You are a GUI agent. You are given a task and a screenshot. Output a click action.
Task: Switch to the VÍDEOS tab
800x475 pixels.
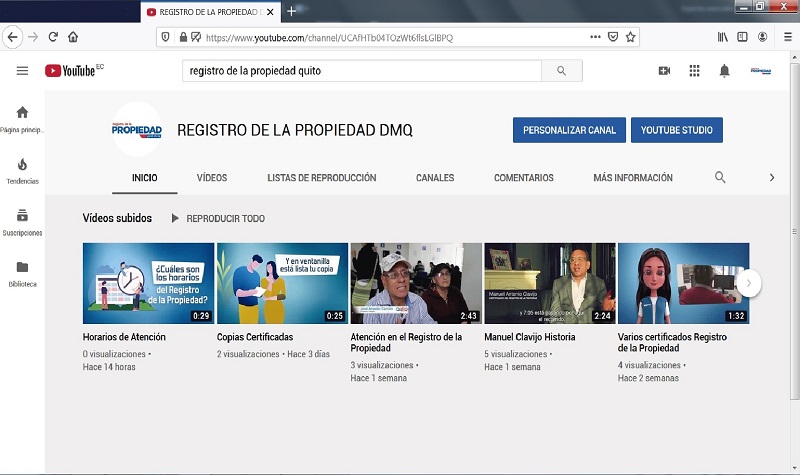(212, 178)
